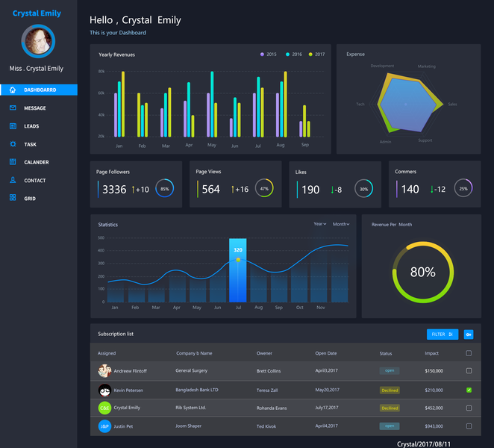Click Page Views 47% ring
The height and width of the screenshot is (448, 494).
click(x=264, y=188)
